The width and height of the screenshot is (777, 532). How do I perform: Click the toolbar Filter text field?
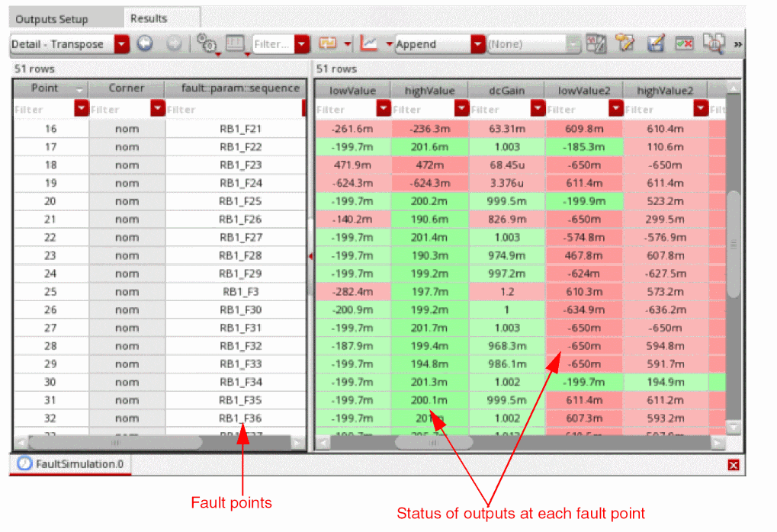click(x=274, y=44)
